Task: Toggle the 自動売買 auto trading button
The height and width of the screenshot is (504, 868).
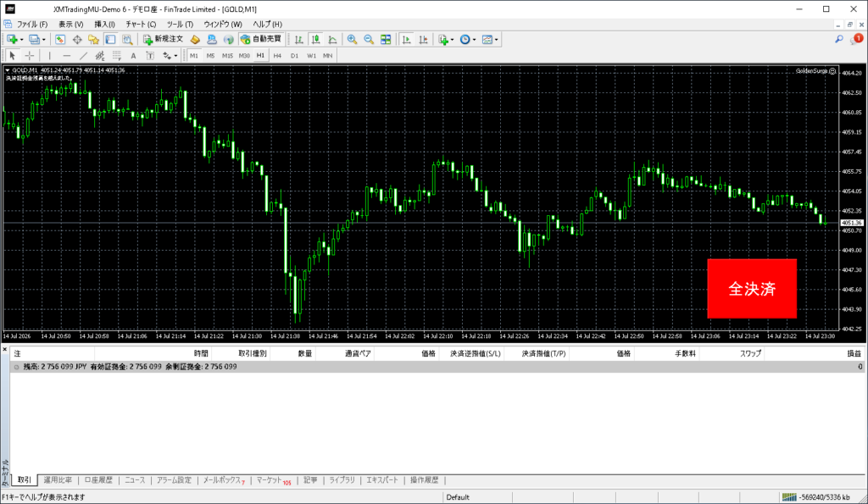Action: point(261,39)
